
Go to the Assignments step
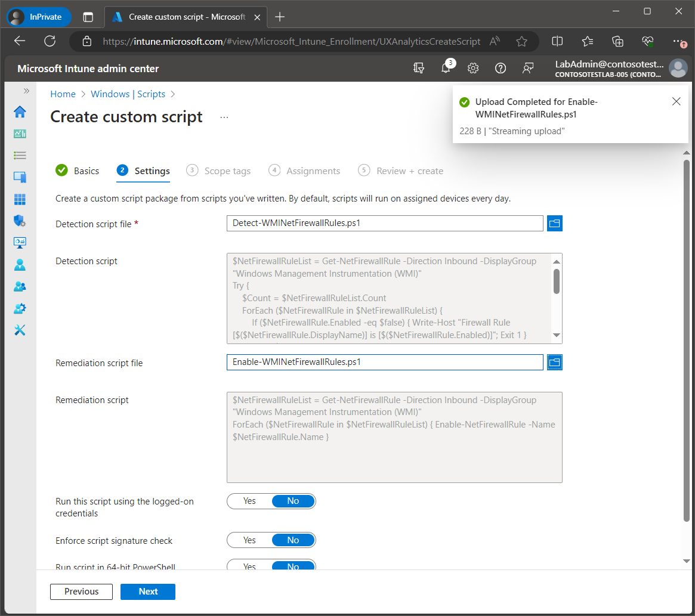pos(304,171)
